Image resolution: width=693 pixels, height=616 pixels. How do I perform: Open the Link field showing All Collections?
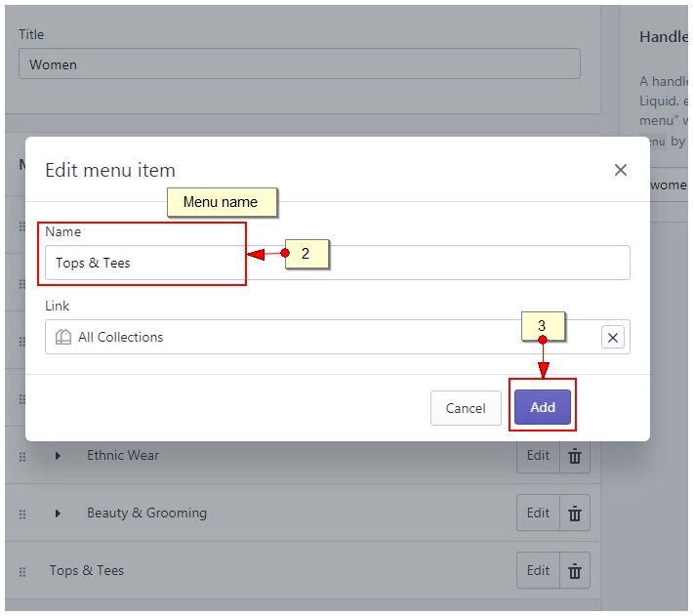coord(322,337)
